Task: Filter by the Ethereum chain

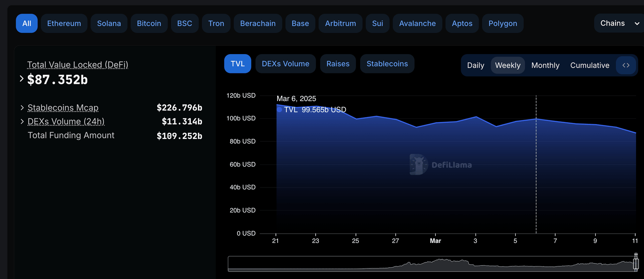Action: click(64, 23)
